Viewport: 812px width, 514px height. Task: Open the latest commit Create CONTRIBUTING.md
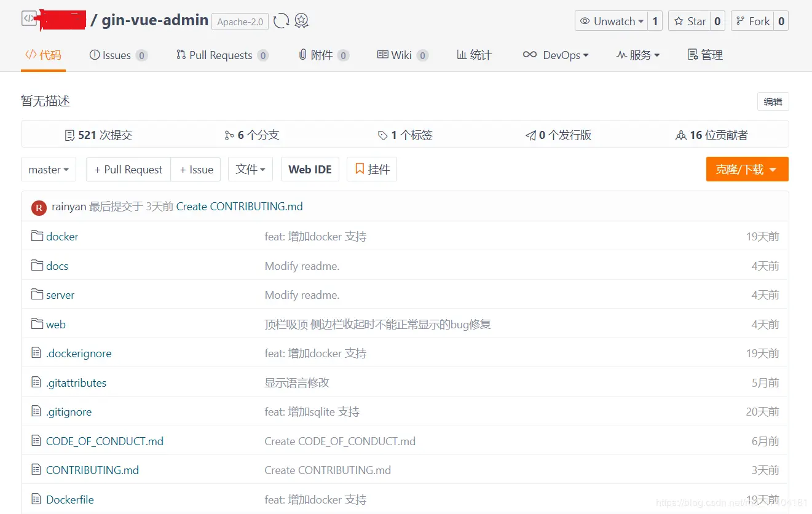click(240, 207)
